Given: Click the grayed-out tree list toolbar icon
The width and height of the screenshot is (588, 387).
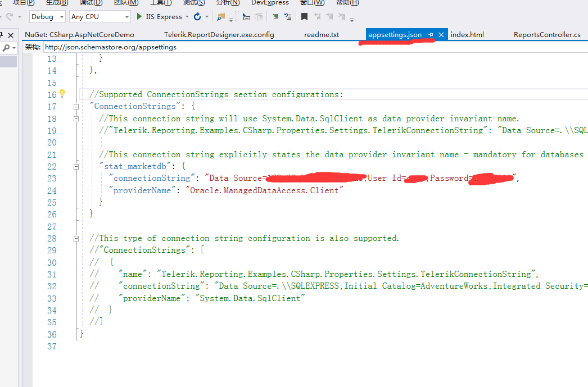Looking at the screenshot, I should coord(259,16).
